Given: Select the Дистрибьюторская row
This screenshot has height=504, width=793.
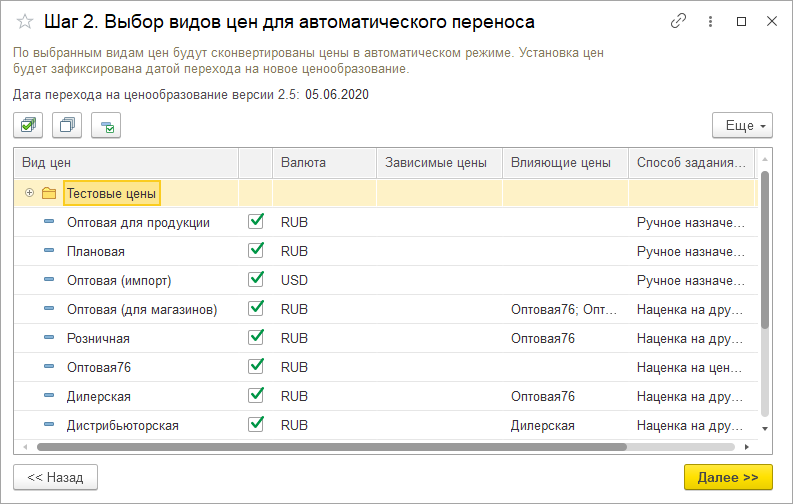Looking at the screenshot, I should [x=123, y=425].
